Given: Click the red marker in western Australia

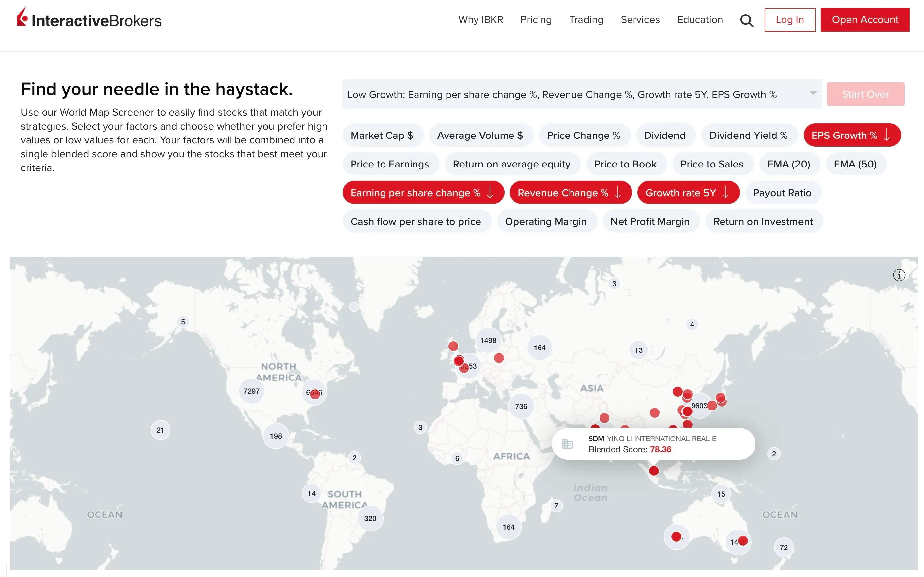Looking at the screenshot, I should pos(676,536).
